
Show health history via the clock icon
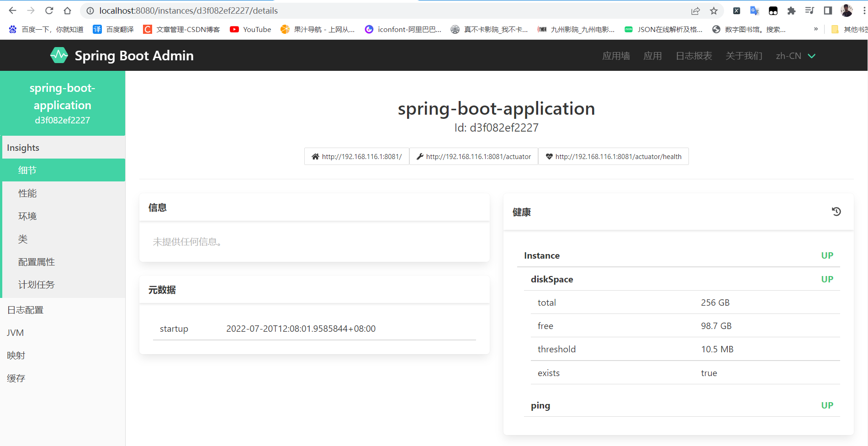click(836, 212)
